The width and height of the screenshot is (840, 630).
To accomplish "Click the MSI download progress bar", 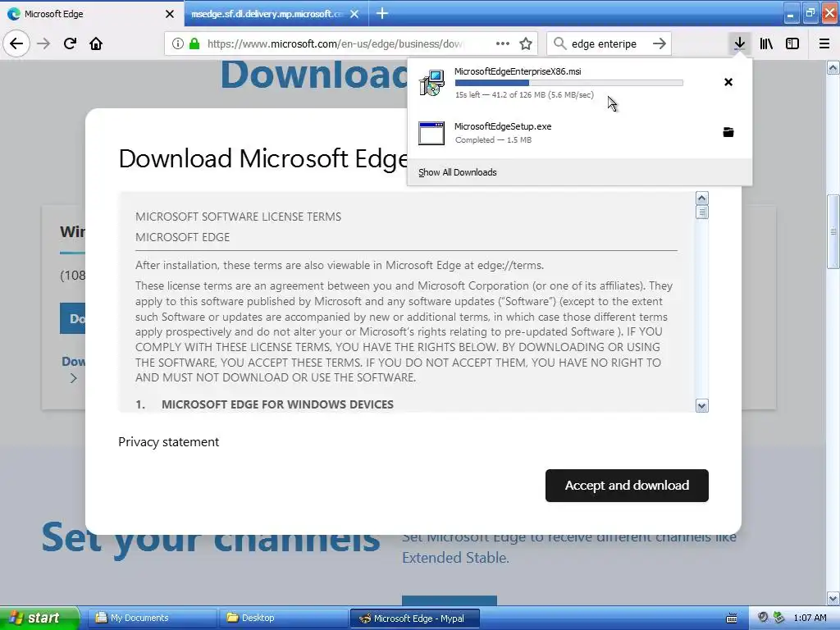I will [x=569, y=83].
